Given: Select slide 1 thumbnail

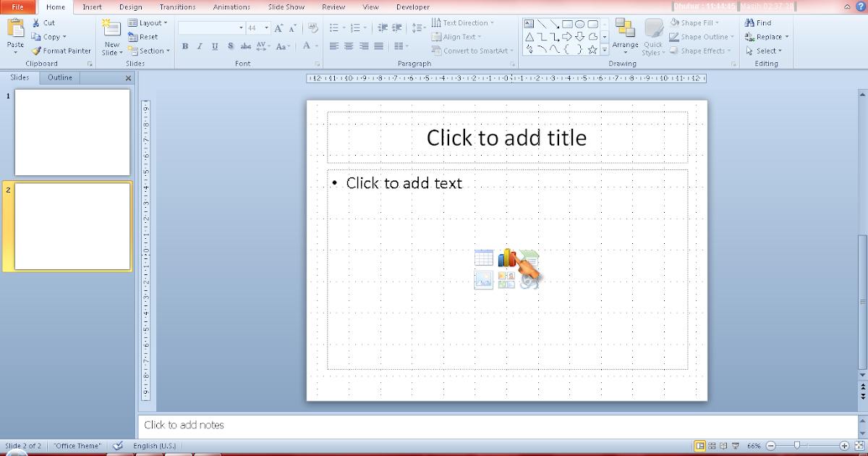Looking at the screenshot, I should coord(72,132).
